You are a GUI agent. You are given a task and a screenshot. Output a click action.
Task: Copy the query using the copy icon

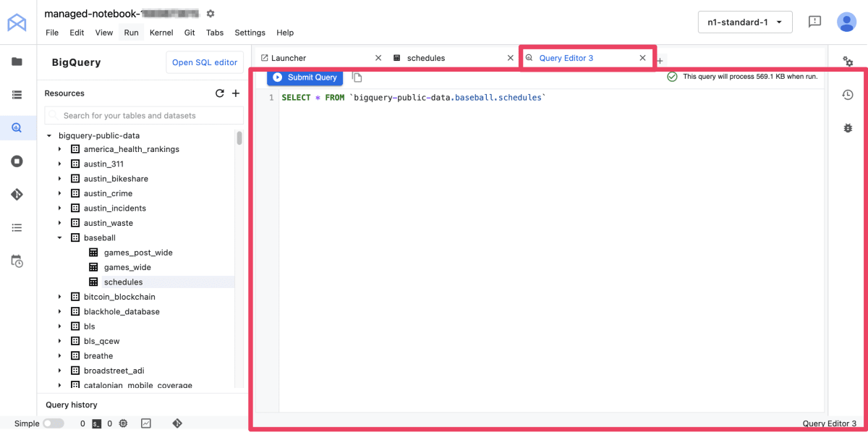point(357,77)
